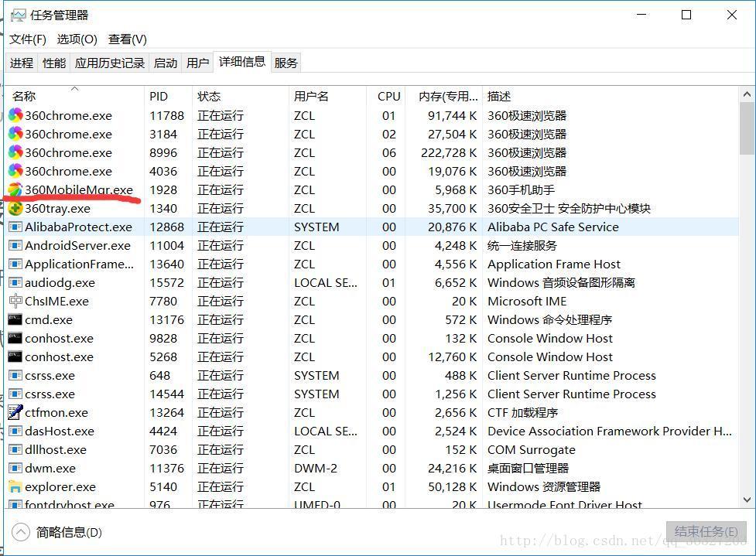Click the 'DWM-2' username cell

tap(316, 469)
